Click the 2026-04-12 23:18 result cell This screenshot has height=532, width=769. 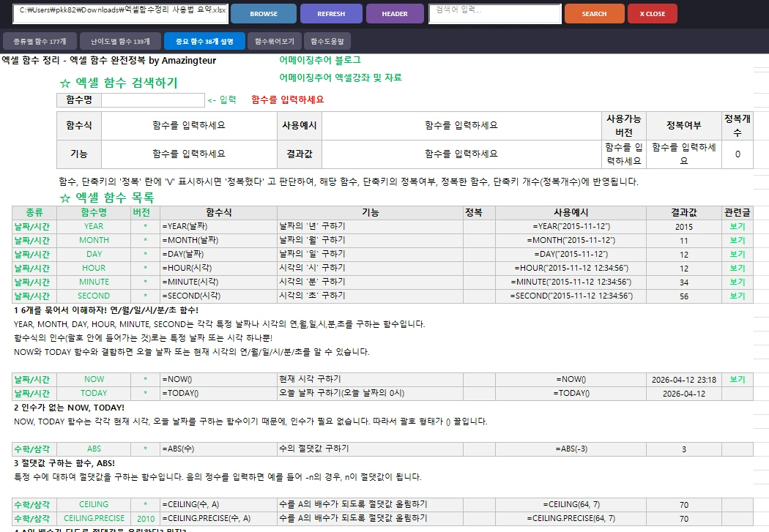683,380
